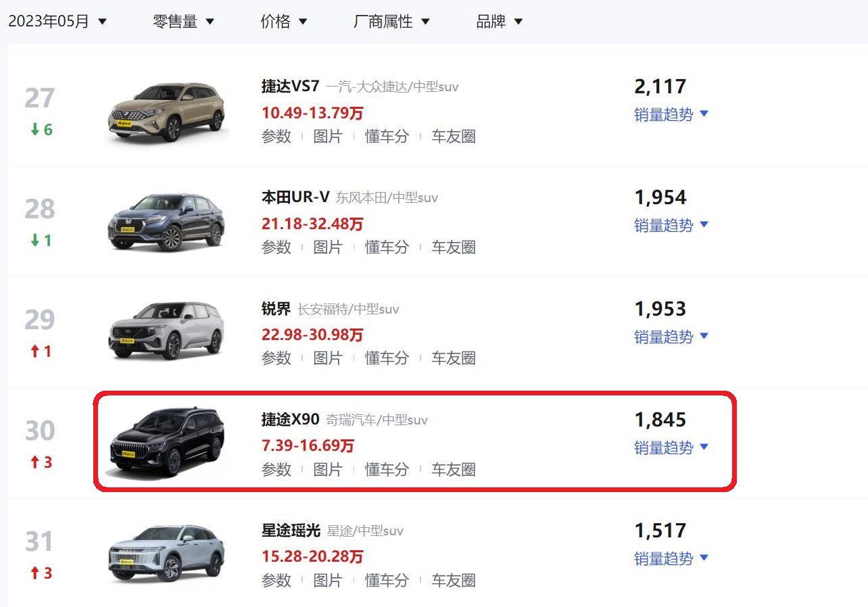Expand the 厂商属性 filter dropdown
Image resolution: width=868 pixels, height=607 pixels.
point(392,22)
